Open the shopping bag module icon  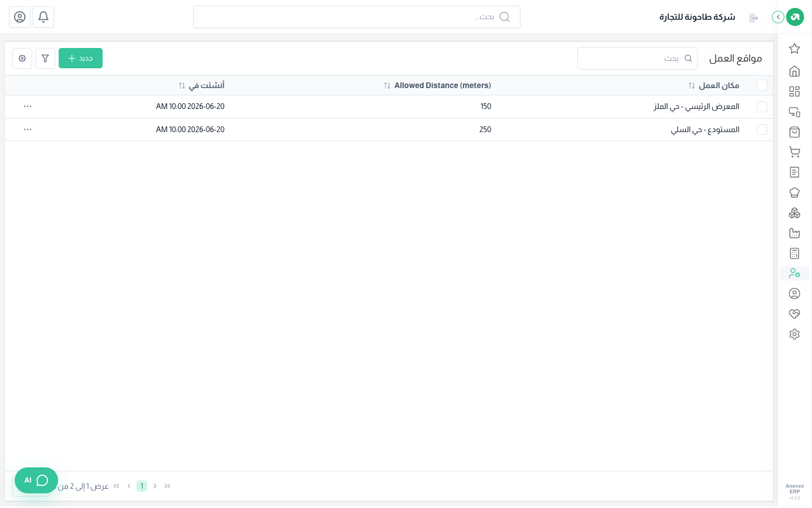tap(795, 132)
